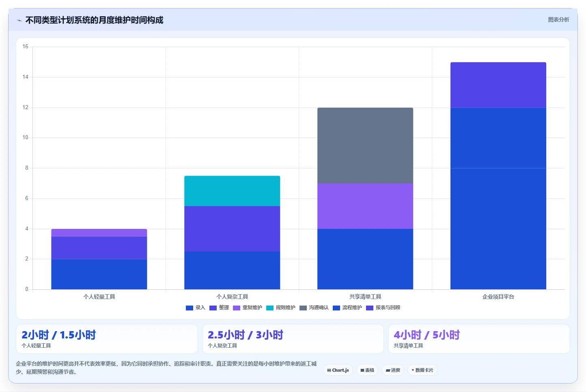Toggle the 报表与回顾 legend item
The height and width of the screenshot is (392, 586).
click(x=383, y=308)
